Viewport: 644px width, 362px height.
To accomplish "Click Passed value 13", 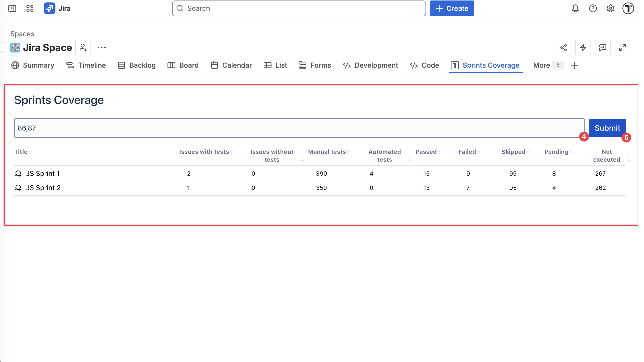I will click(426, 188).
